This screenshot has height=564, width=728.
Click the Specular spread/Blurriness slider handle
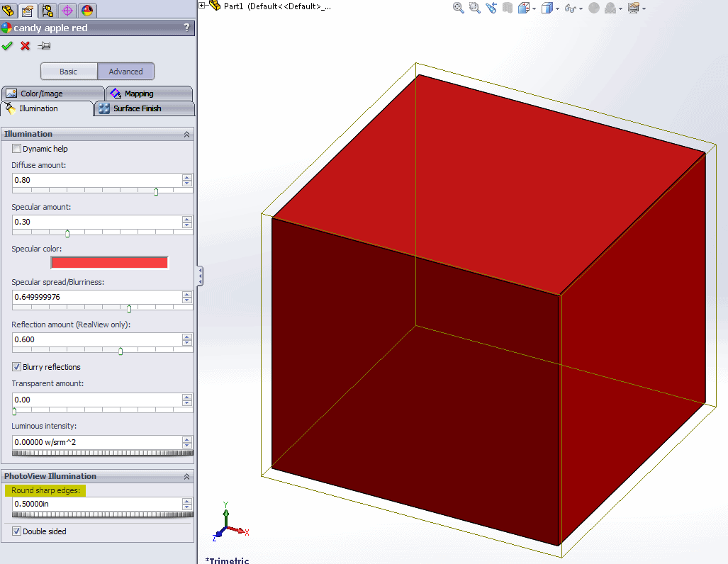point(129,309)
